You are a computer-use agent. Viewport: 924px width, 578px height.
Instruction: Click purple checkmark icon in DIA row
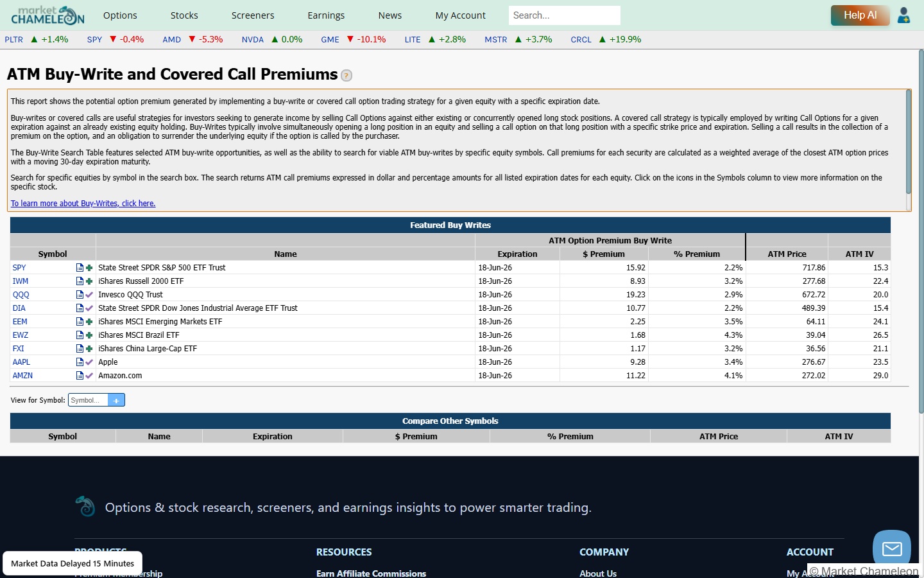point(89,308)
